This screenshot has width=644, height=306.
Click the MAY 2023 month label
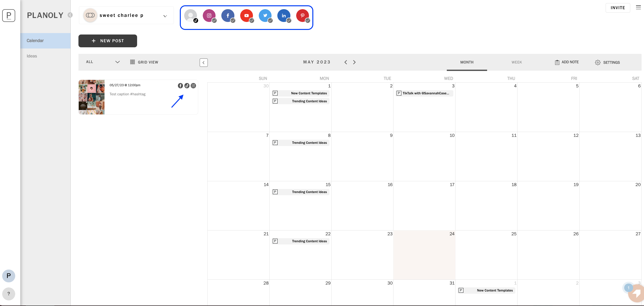[317, 62]
